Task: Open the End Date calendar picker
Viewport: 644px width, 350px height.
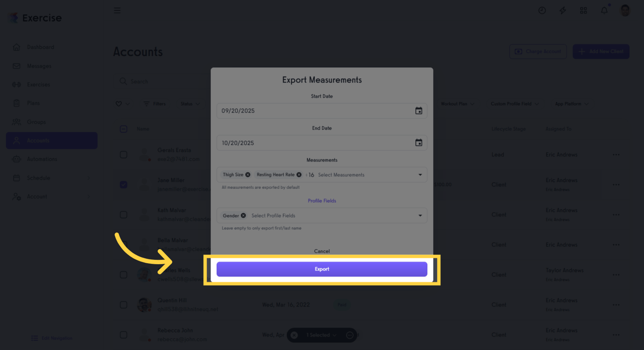Action: (419, 142)
